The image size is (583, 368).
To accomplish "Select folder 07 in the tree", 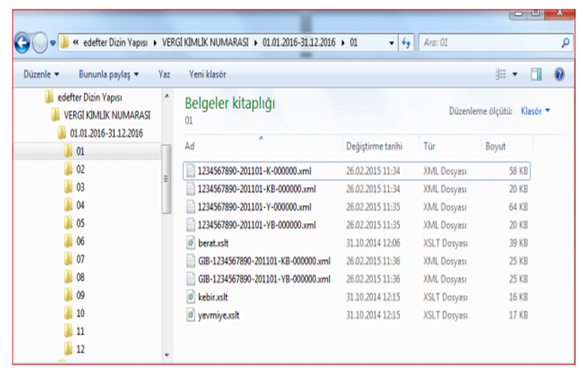I will pyautogui.click(x=75, y=259).
